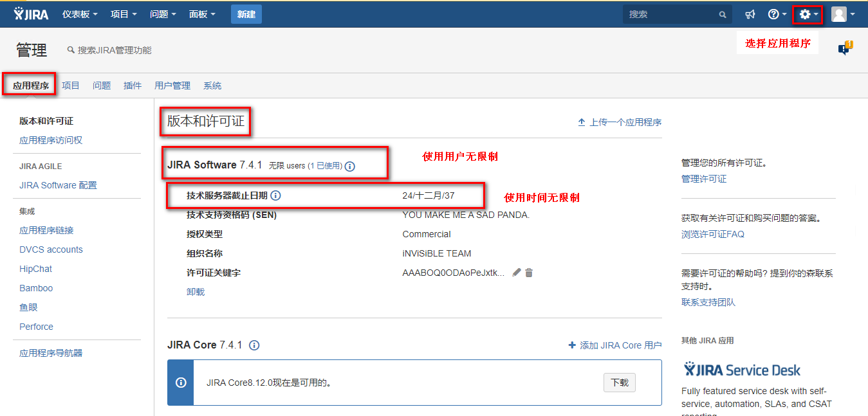
Task: Open HipChat integration link
Action: [35, 269]
